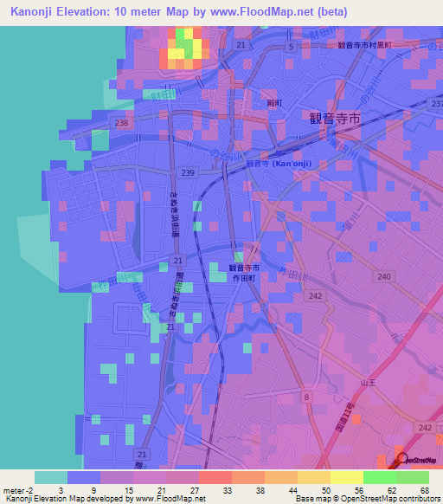Click the route 238 road shield

click(121, 123)
